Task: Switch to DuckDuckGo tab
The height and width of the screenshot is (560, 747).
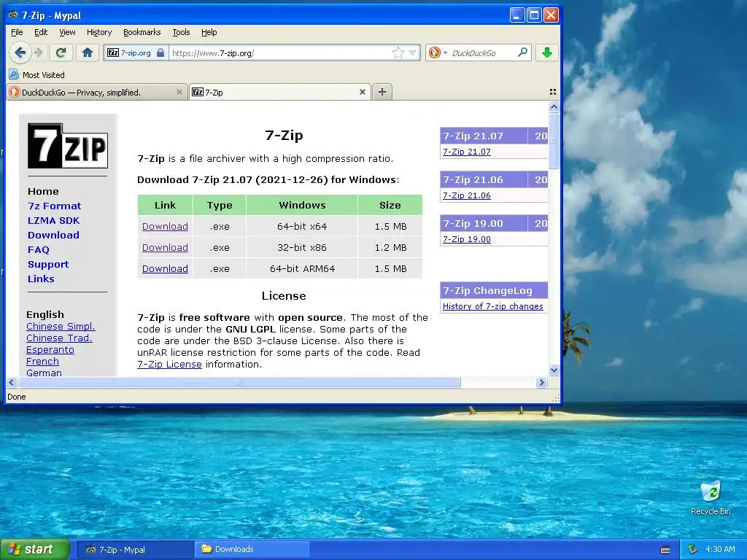Action: click(97, 93)
